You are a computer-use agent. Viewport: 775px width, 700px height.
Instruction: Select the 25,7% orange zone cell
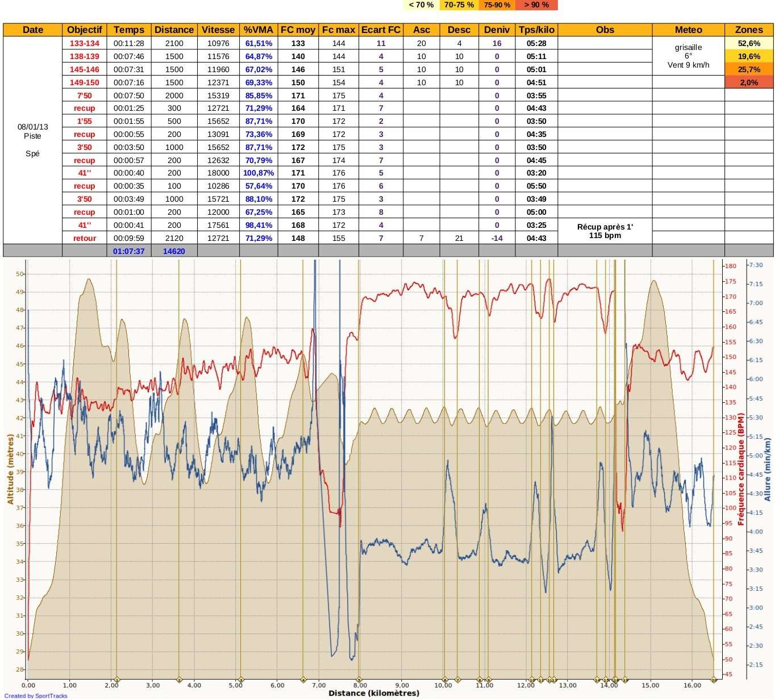click(x=749, y=69)
